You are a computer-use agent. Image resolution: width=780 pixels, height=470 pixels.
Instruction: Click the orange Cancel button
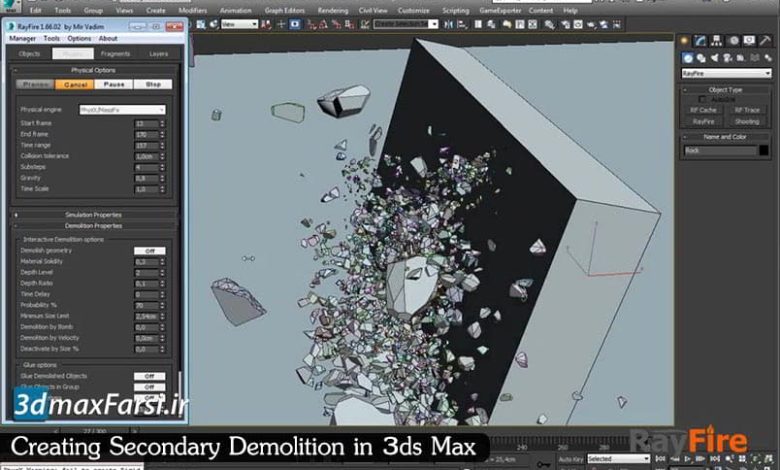[75, 85]
